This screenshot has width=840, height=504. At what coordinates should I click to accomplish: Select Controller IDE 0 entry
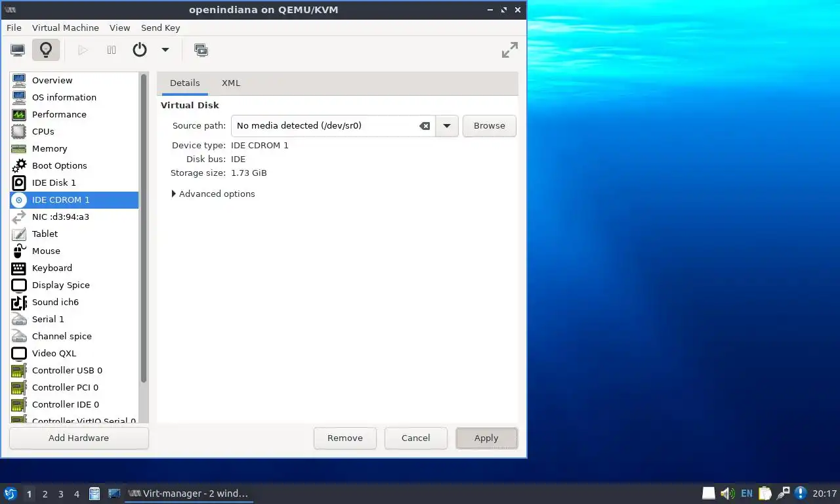(74, 404)
